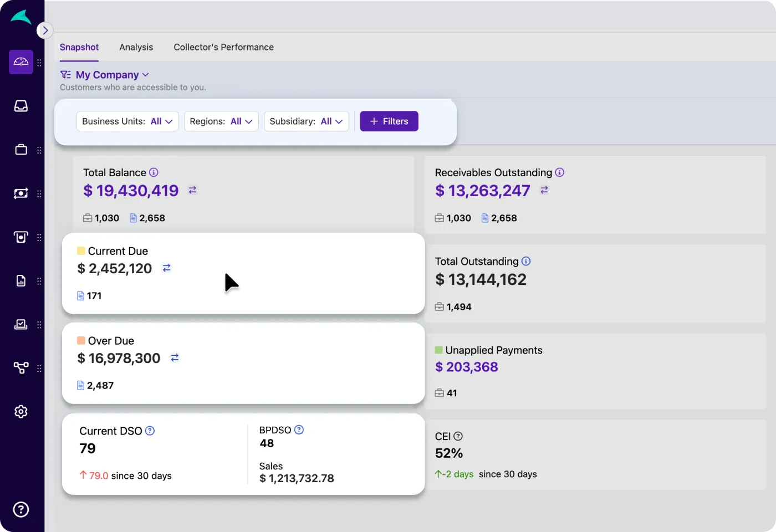The height and width of the screenshot is (532, 776).
Task: Click the 2,658 invoice count under Receivables Outstanding
Action: click(x=504, y=218)
